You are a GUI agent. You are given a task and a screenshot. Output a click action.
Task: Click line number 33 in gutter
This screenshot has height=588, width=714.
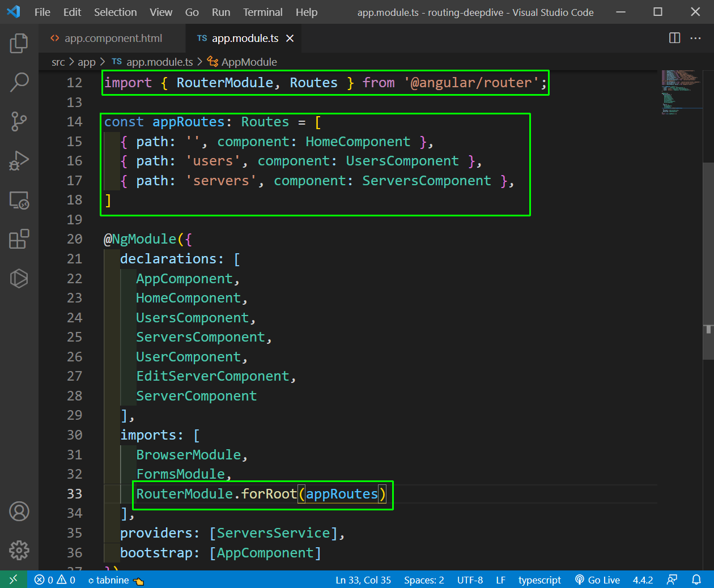[x=74, y=493]
